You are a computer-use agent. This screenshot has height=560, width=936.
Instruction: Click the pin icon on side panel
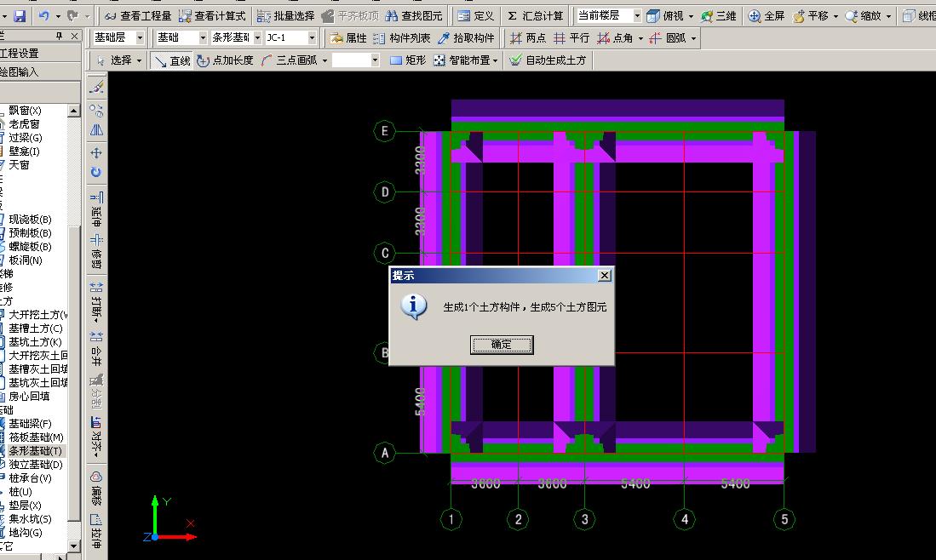[59, 36]
